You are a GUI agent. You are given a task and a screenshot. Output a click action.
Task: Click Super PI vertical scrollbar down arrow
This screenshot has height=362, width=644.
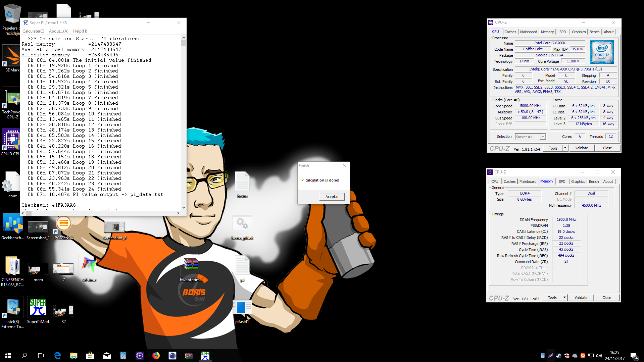click(x=184, y=208)
